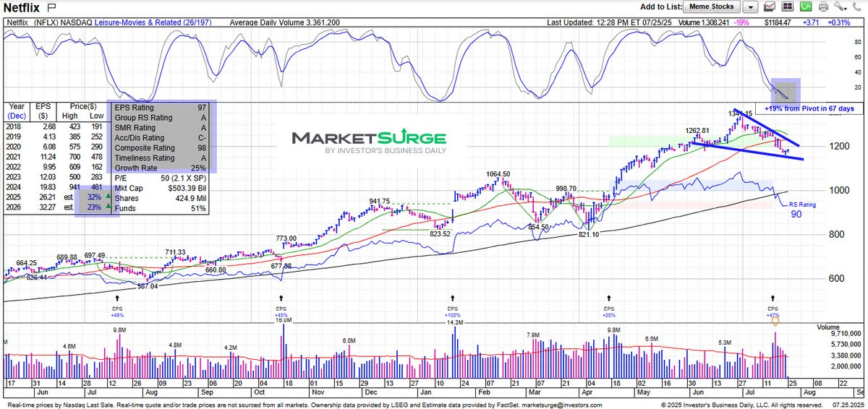Click the 2024 EPS 19.83 row

[x=55, y=186]
